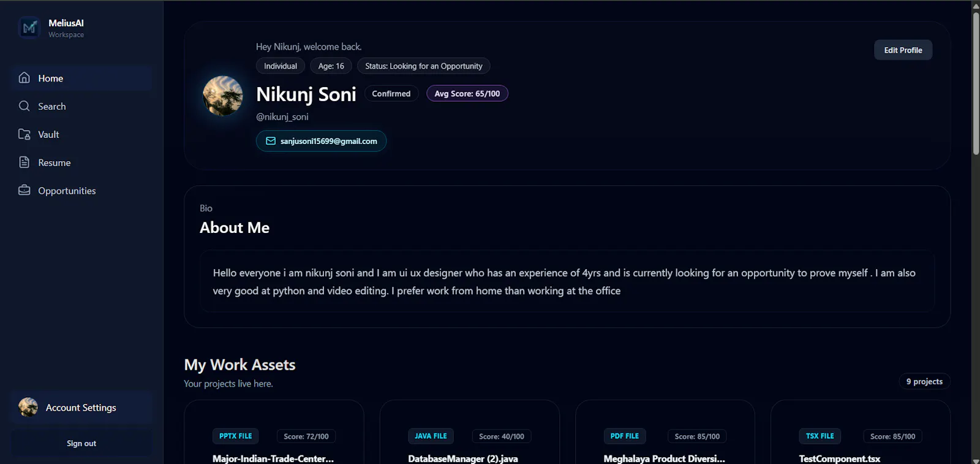Screen dimensions: 980x464
Task: Click the TSX FILE tag
Action: [820, 436]
